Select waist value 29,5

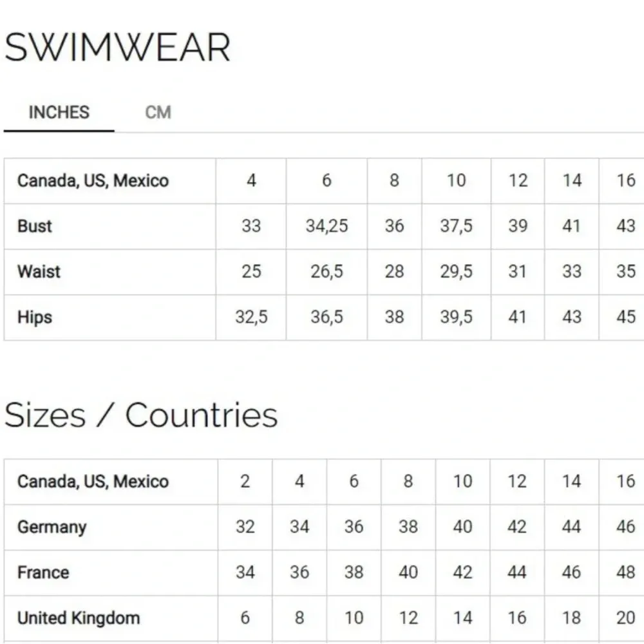pyautogui.click(x=455, y=272)
